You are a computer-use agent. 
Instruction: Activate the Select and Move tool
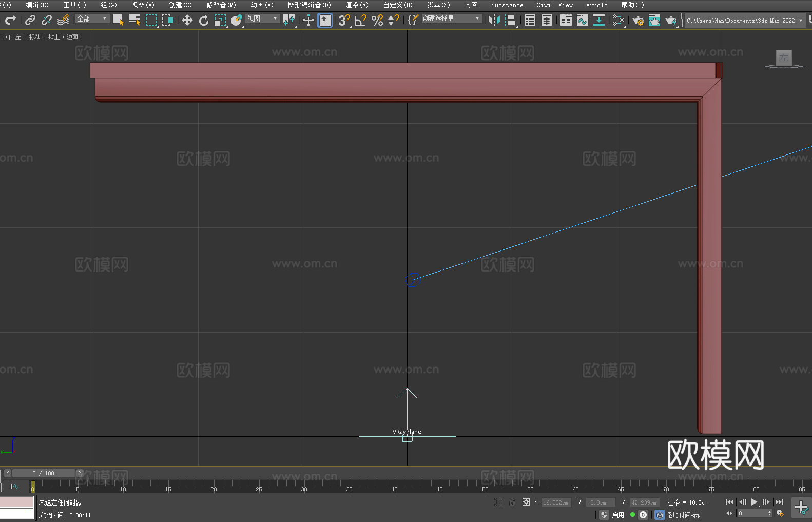click(x=187, y=20)
